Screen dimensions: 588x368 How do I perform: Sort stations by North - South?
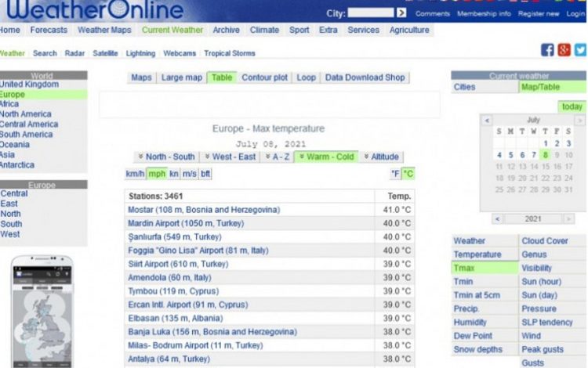[x=165, y=157]
